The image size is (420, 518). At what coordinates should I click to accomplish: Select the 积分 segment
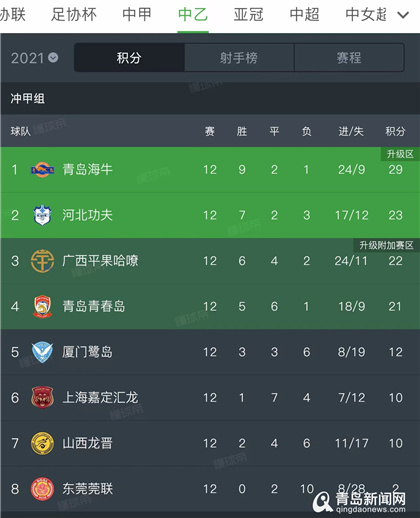pyautogui.click(x=129, y=58)
